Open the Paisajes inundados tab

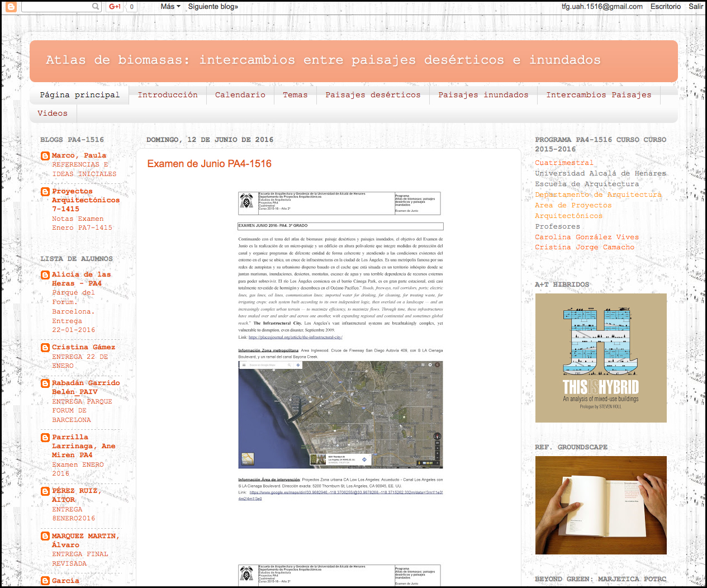(484, 95)
